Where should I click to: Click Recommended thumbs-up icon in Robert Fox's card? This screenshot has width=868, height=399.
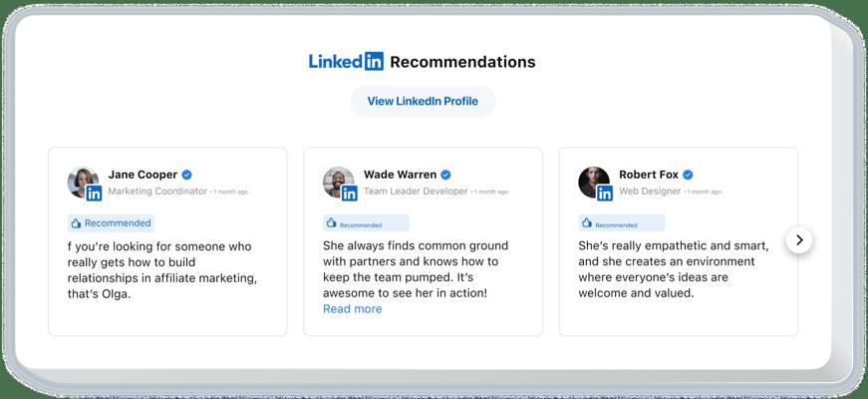click(x=587, y=222)
